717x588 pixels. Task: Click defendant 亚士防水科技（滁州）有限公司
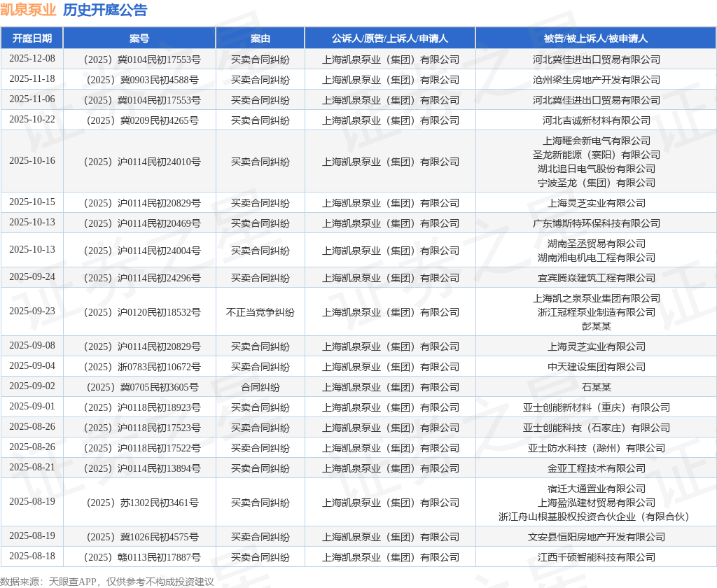[x=597, y=448]
